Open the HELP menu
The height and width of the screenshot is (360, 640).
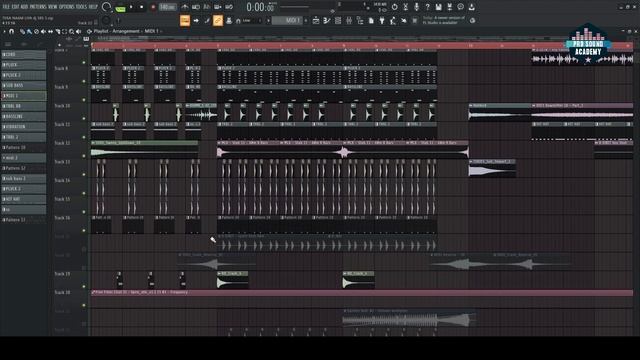[x=93, y=7]
